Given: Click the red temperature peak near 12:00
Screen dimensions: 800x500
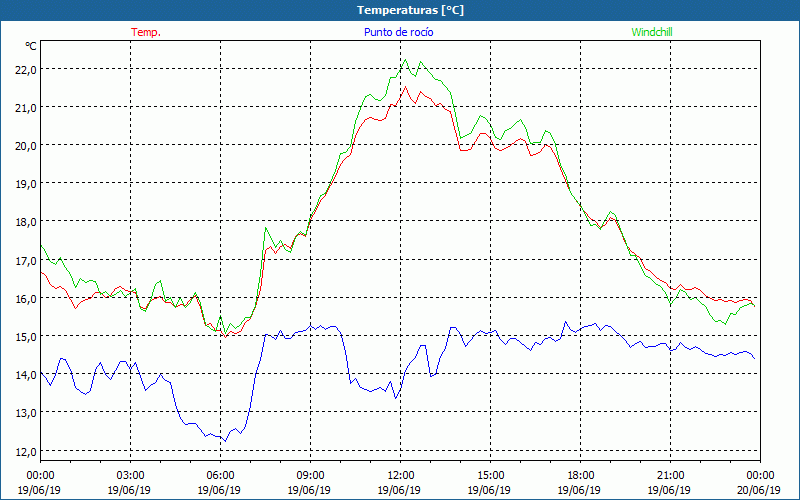Looking at the screenshot, I should click(406, 87).
